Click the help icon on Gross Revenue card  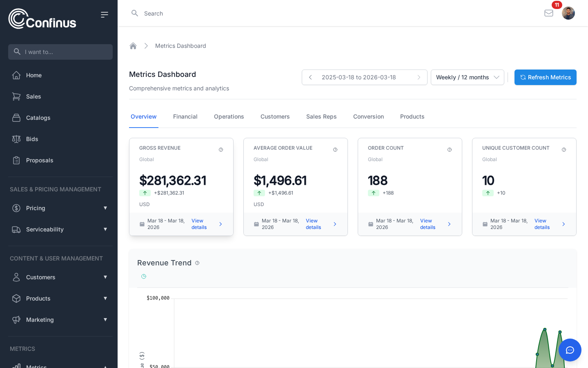(x=221, y=150)
